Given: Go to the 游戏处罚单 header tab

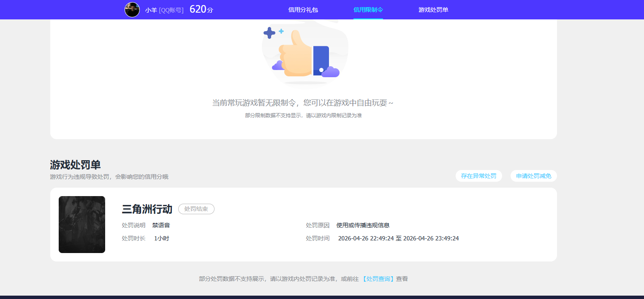Looking at the screenshot, I should click(x=433, y=10).
